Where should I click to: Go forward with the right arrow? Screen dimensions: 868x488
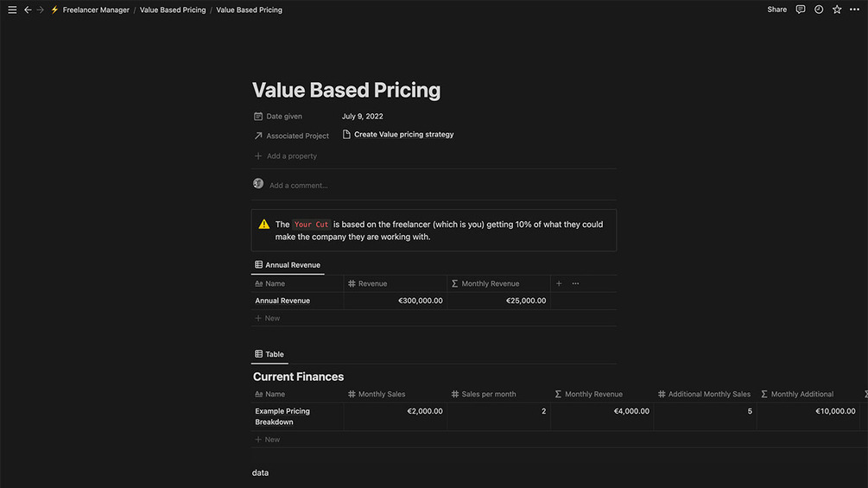click(x=40, y=10)
